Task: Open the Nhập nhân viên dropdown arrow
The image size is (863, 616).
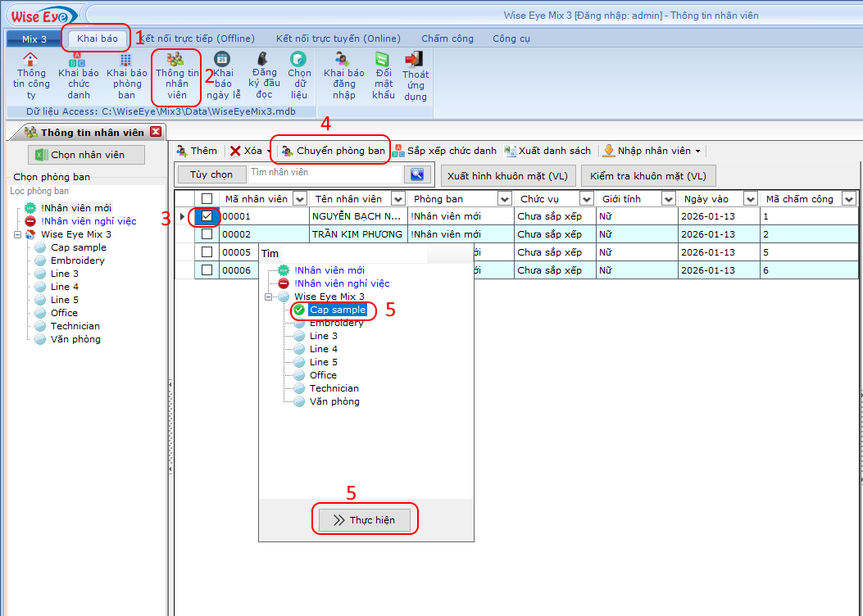Action: click(x=697, y=152)
